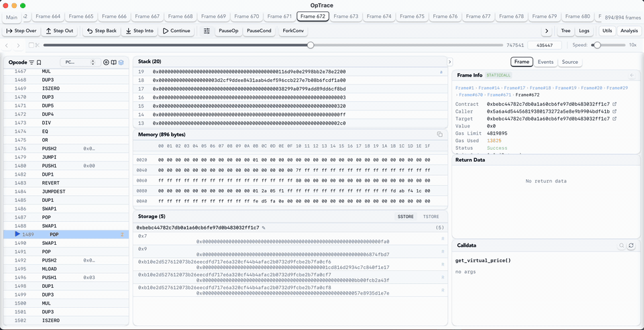644x330 pixels.
Task: Adjust the Speed slider handle
Action: coord(597,45)
